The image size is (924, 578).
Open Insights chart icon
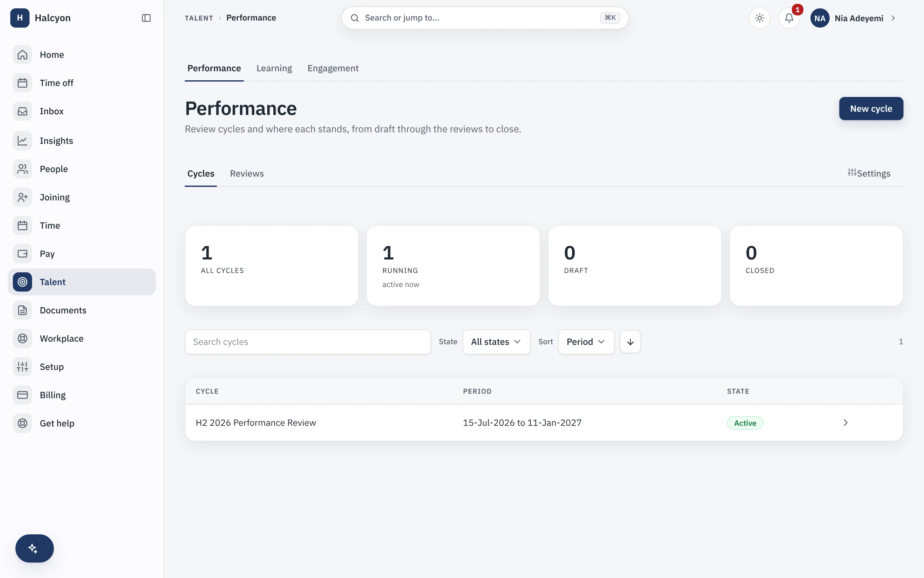[22, 141]
